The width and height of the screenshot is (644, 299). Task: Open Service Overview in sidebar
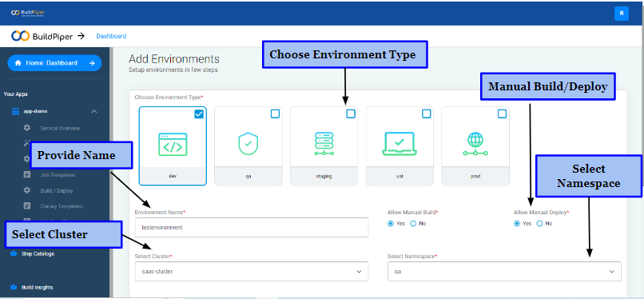[x=60, y=128]
